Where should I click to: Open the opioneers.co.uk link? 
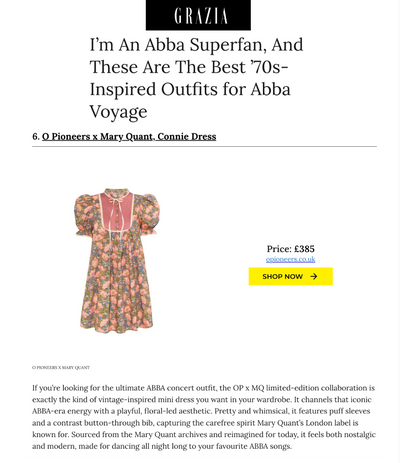tap(290, 259)
